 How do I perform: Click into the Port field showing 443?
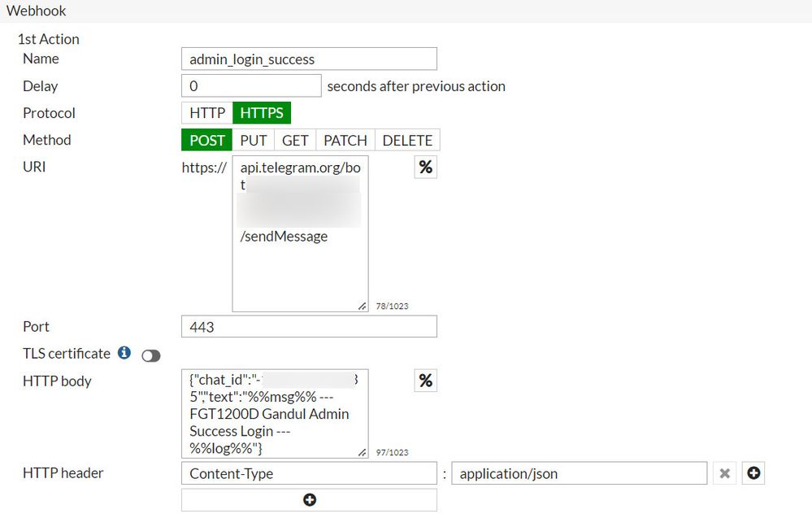[x=309, y=326]
